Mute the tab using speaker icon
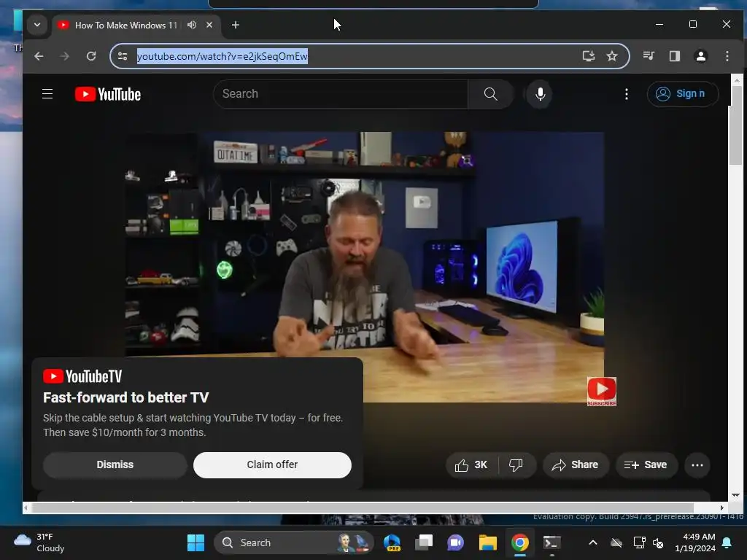 [192, 25]
